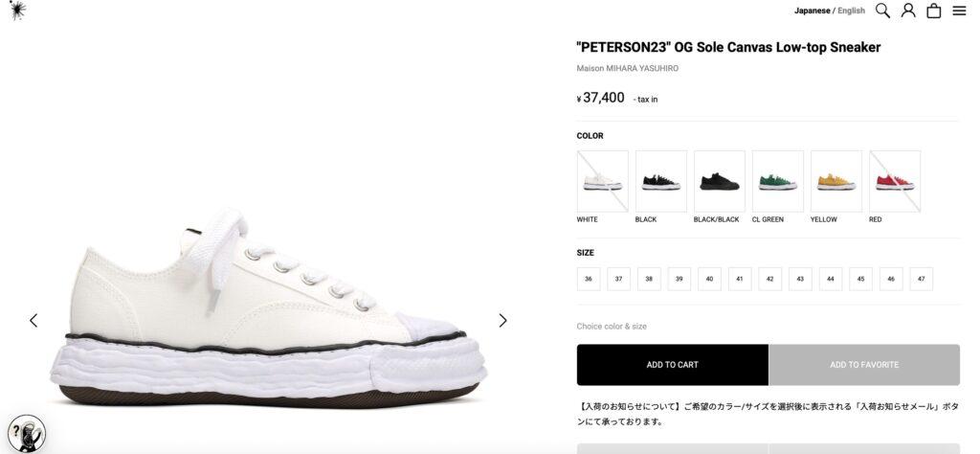Show next product image arrow

coord(503,320)
